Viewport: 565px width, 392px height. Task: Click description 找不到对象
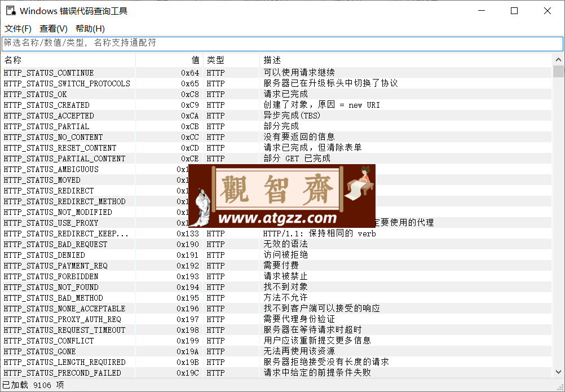(x=285, y=287)
